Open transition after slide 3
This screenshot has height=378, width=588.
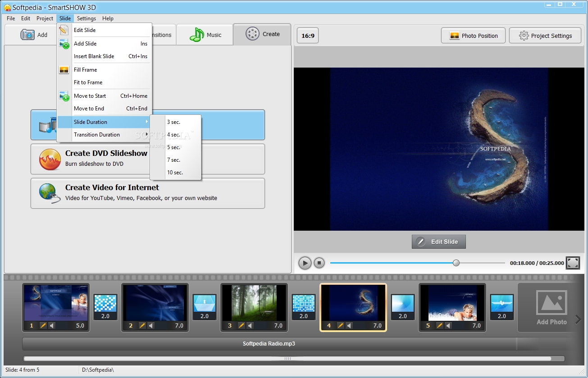(x=304, y=307)
